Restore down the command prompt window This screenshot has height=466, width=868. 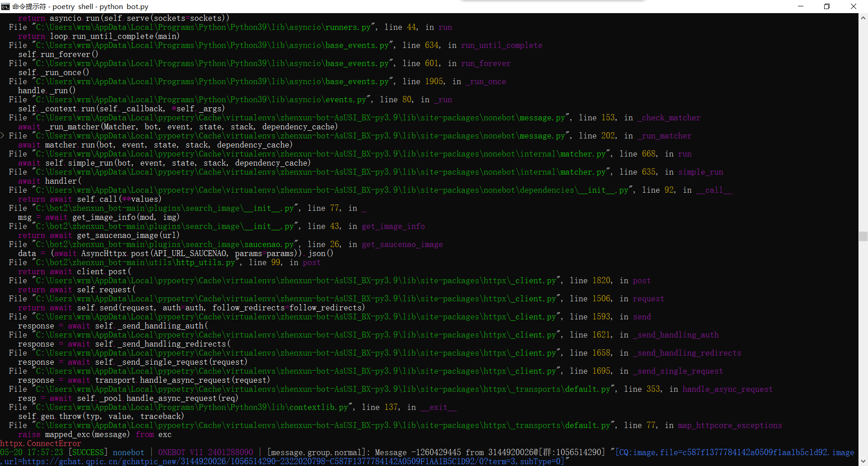click(827, 6)
